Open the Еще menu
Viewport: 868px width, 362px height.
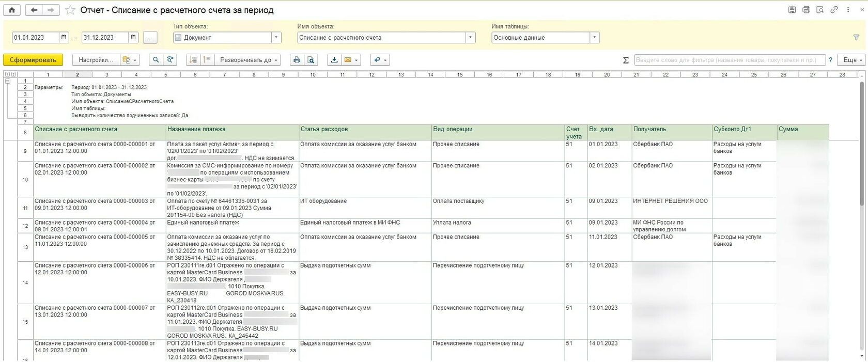(852, 60)
